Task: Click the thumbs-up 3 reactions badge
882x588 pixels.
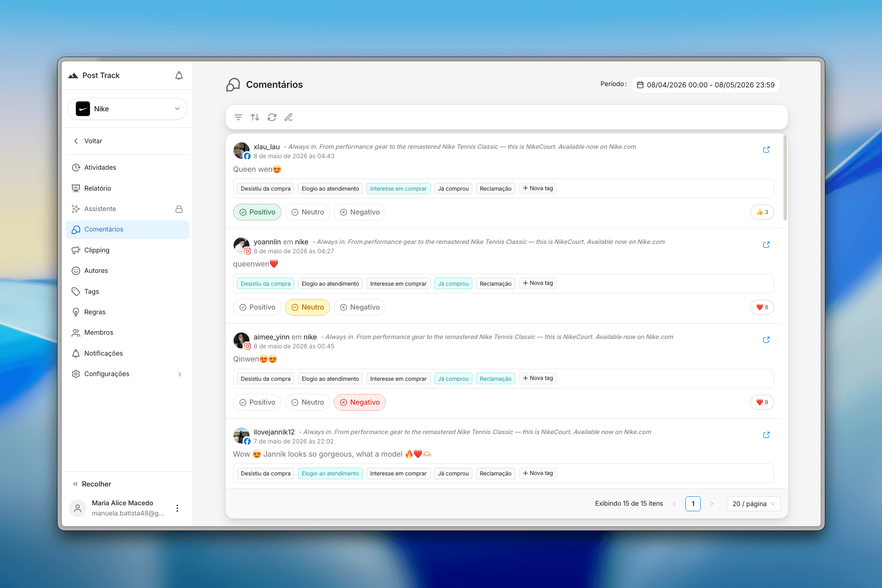Action: point(762,212)
